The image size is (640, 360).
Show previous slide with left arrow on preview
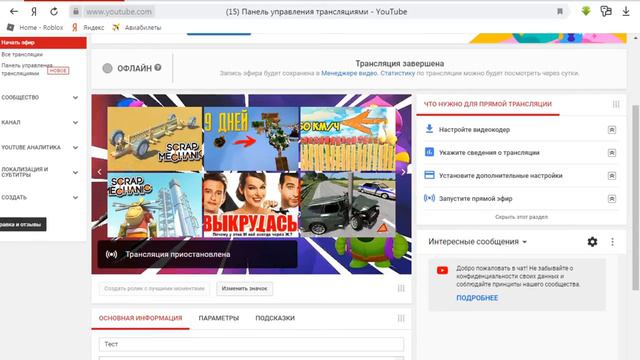click(100, 172)
